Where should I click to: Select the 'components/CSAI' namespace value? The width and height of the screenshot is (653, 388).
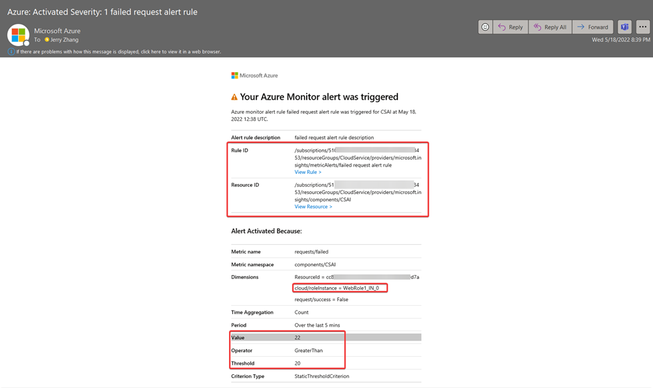pyautogui.click(x=315, y=265)
